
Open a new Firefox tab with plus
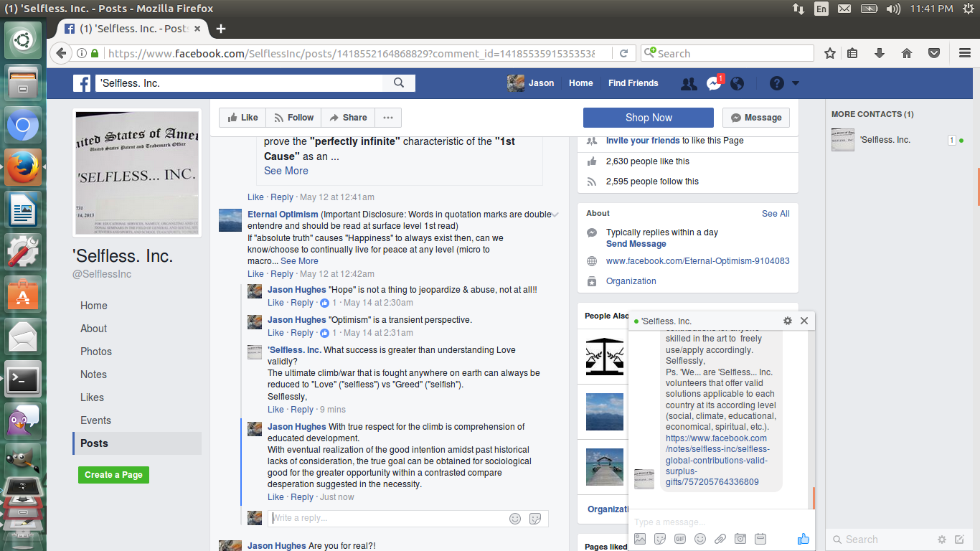(221, 29)
